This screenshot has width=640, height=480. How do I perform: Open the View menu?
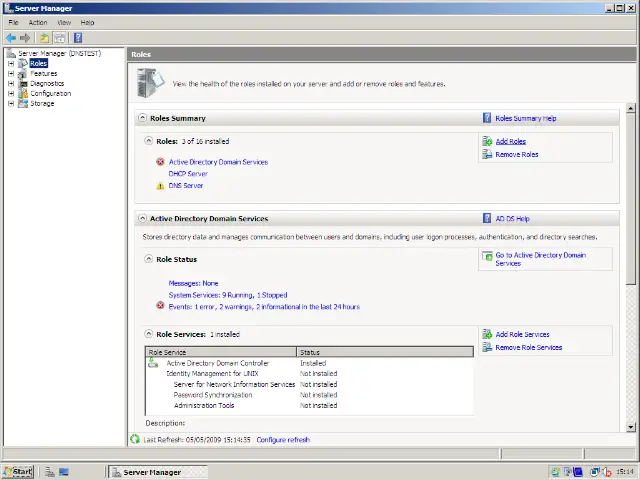64,22
